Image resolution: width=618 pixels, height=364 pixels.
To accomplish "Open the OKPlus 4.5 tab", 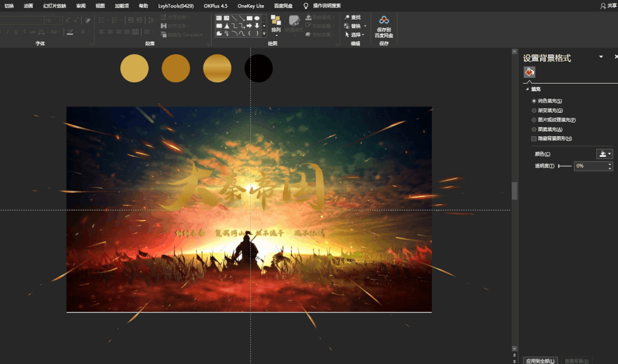I will (x=215, y=6).
